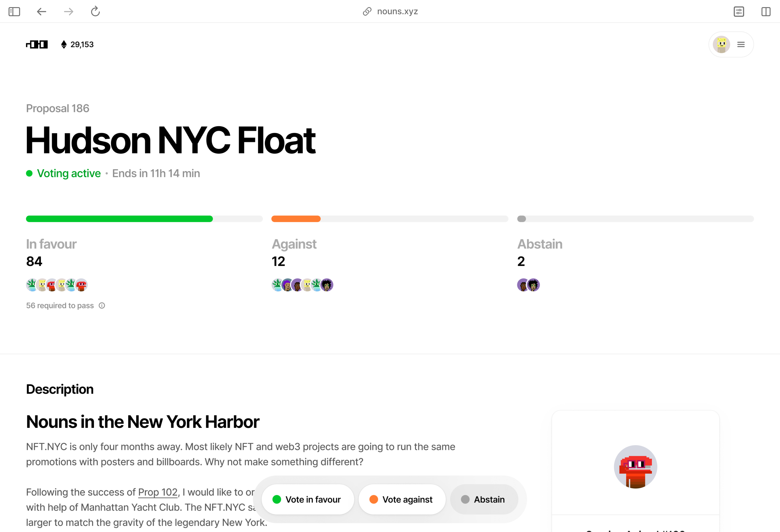The image size is (780, 532).
Task: Click the user avatar in the header
Action: tap(721, 45)
